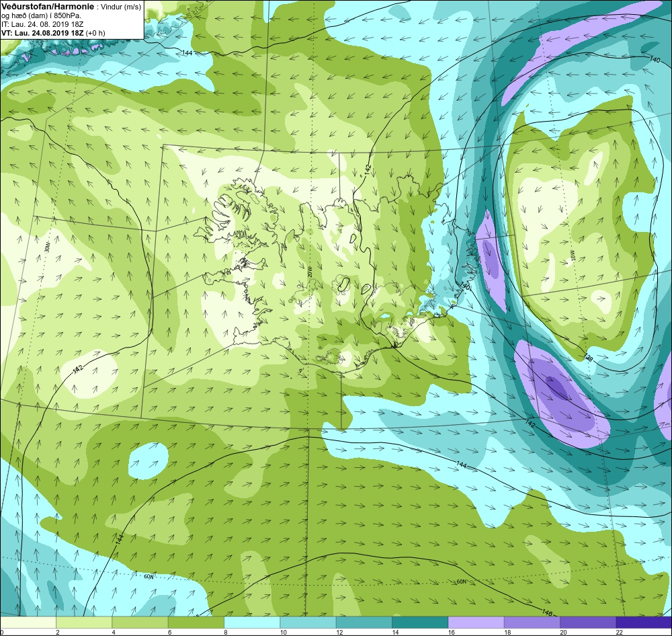Click the legend value '16'
The image size is (672, 636).
click(452, 632)
